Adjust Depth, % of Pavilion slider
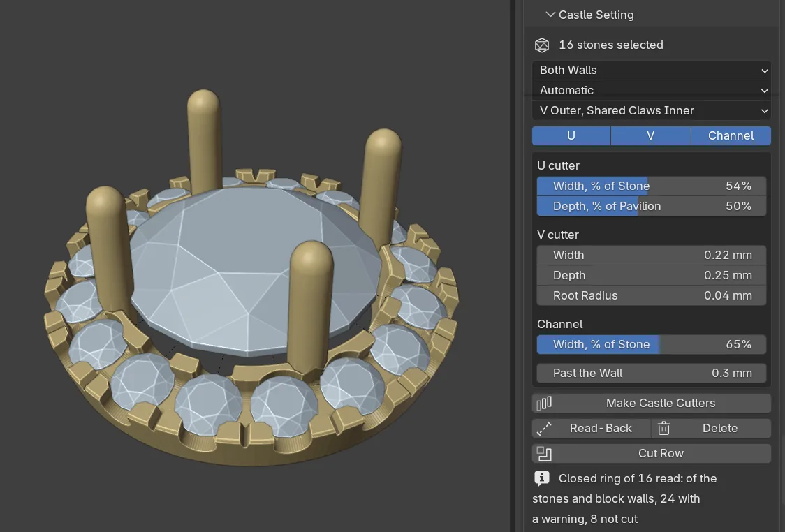Screen dimensions: 785x532 pos(652,206)
